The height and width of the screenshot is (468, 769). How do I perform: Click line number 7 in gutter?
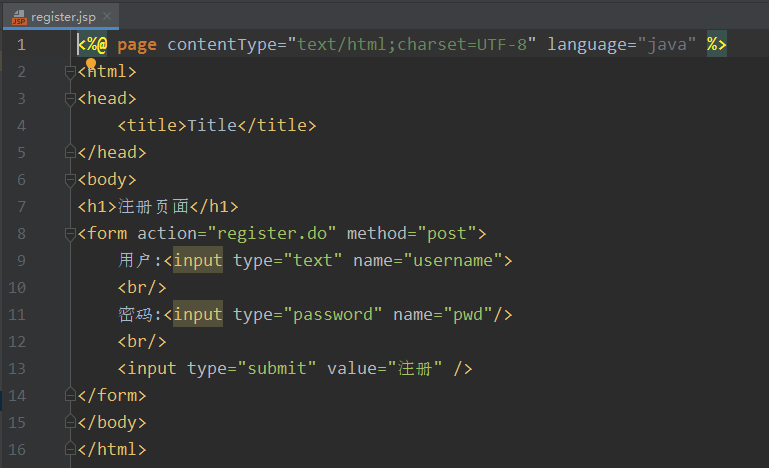click(21, 207)
